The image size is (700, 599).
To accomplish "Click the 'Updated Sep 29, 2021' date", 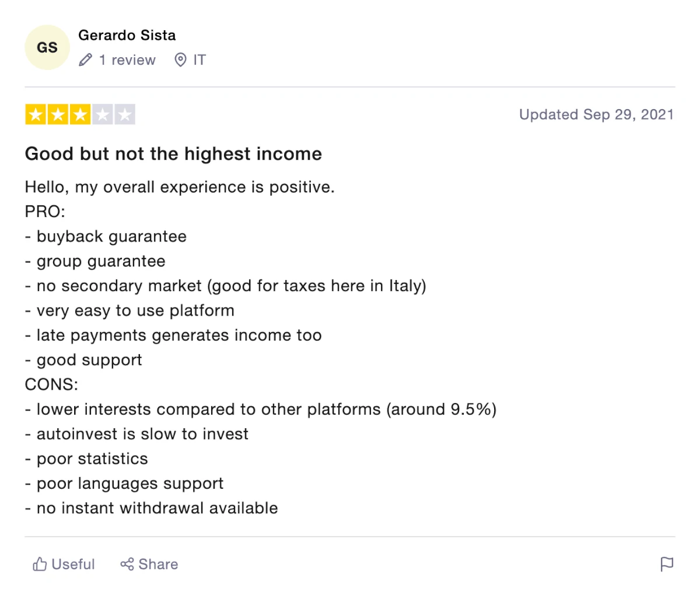I will click(596, 114).
